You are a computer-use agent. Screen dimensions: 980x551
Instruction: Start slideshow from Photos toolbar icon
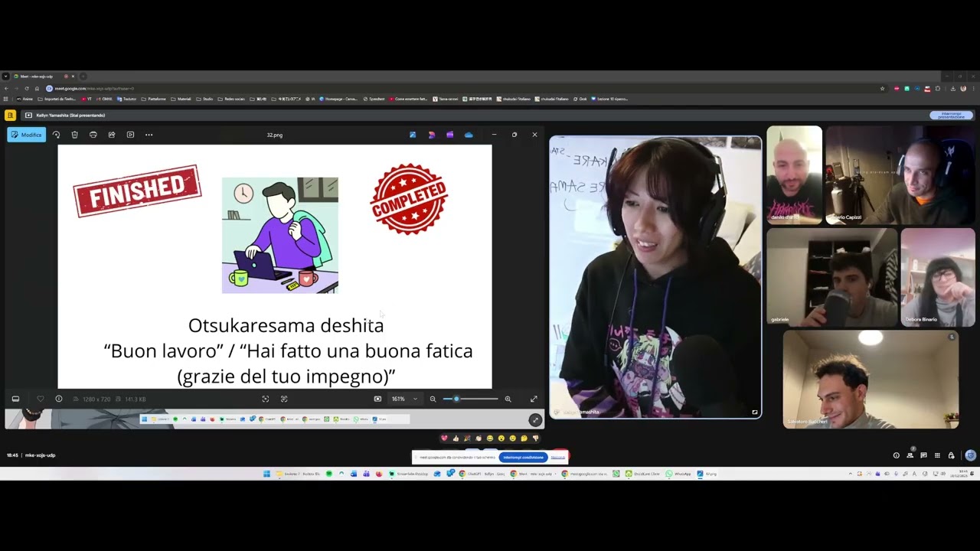(x=130, y=135)
